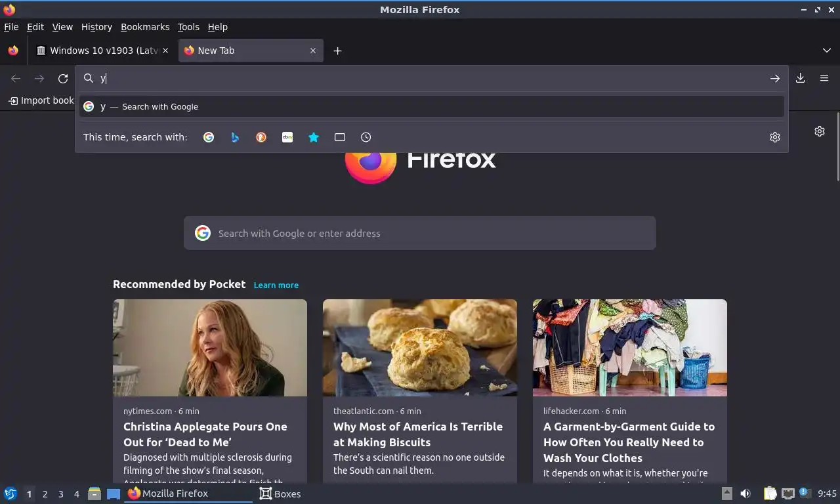The width and height of the screenshot is (840, 504).
Task: Close the Windows 10 v1903 tab
Action: pyautogui.click(x=165, y=51)
